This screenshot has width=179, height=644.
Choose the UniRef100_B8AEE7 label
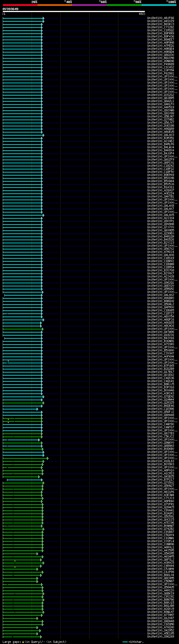[x=161, y=40]
